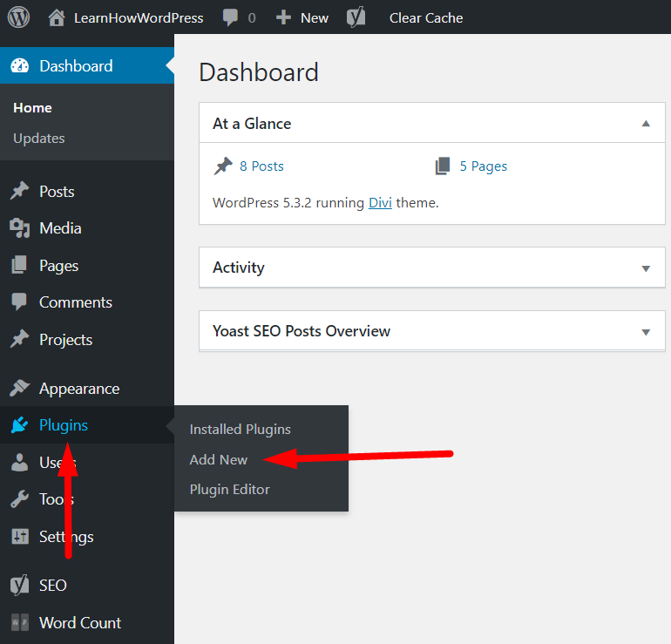The image size is (671, 644).
Task: Click the Dashboard gauge icon in sidebar
Action: coord(20,66)
